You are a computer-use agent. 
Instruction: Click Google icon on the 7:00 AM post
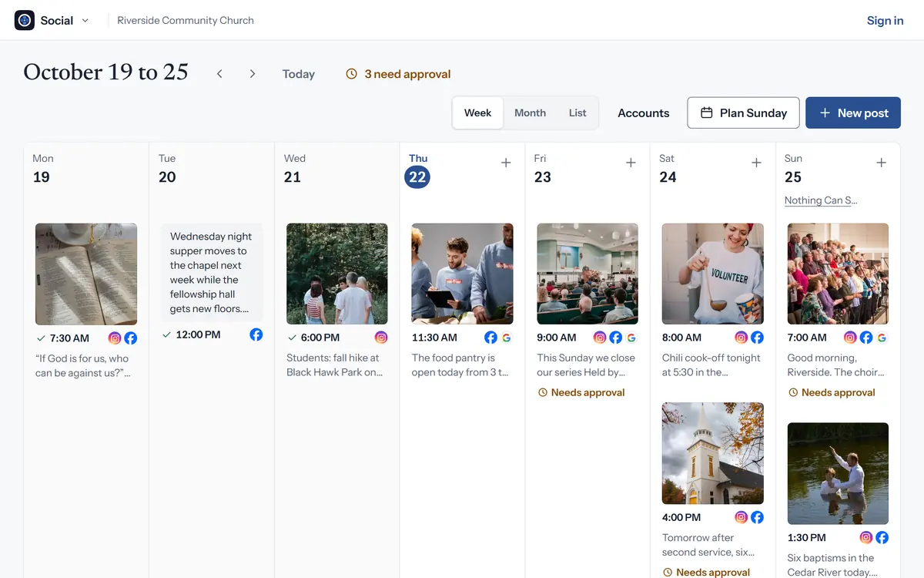click(x=882, y=338)
